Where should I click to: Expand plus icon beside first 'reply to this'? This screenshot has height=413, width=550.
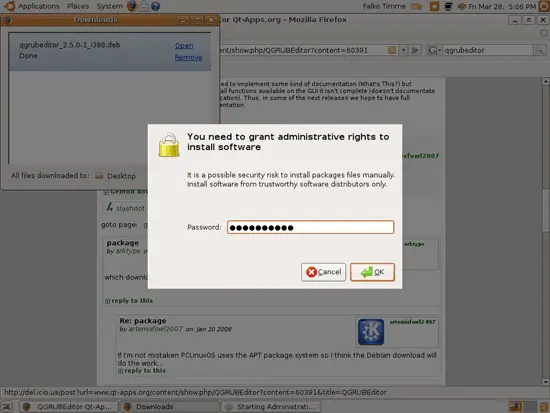tap(107, 301)
